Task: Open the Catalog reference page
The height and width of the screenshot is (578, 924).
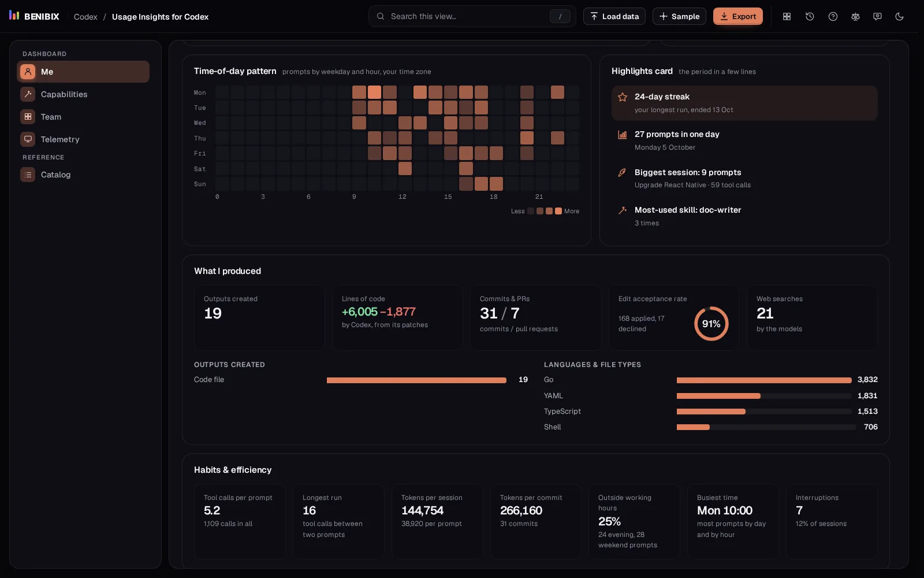Action: point(83,175)
